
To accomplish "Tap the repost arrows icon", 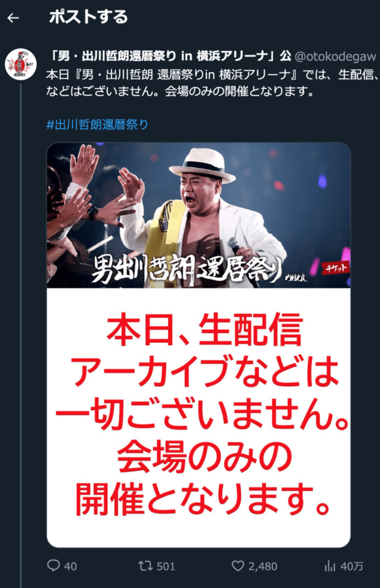I will coord(144,565).
